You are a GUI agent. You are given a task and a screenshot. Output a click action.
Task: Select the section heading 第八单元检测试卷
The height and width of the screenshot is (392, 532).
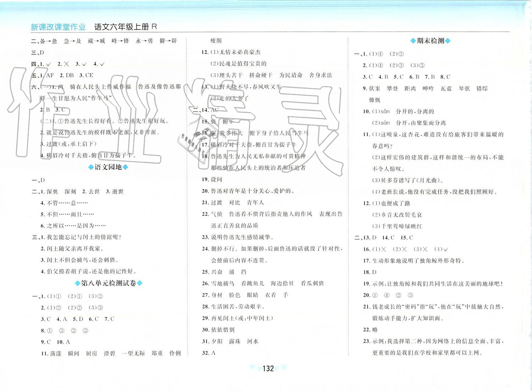click(x=109, y=283)
